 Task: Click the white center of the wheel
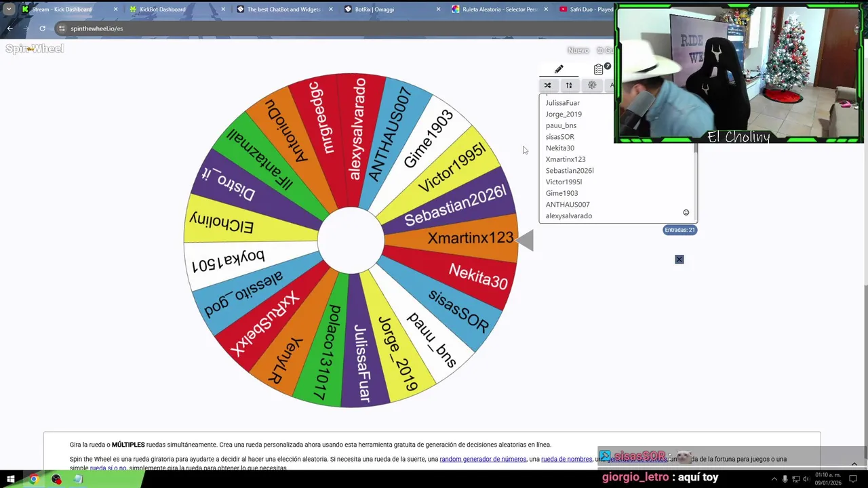click(x=351, y=240)
